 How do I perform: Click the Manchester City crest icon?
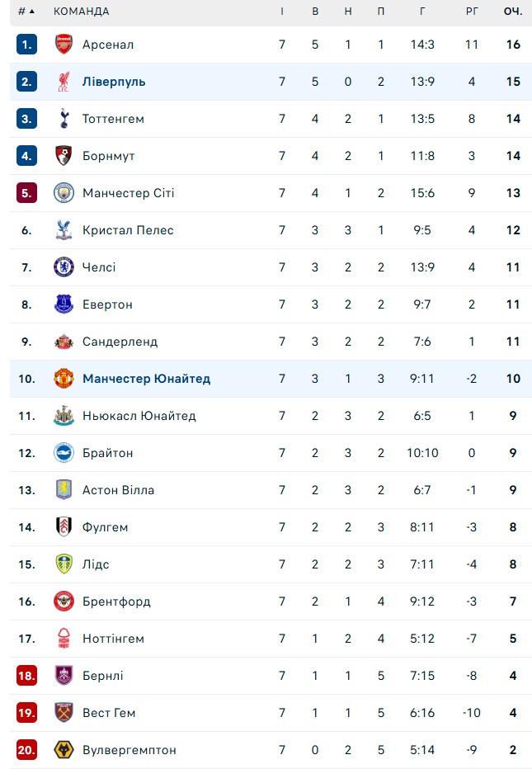click(x=64, y=193)
